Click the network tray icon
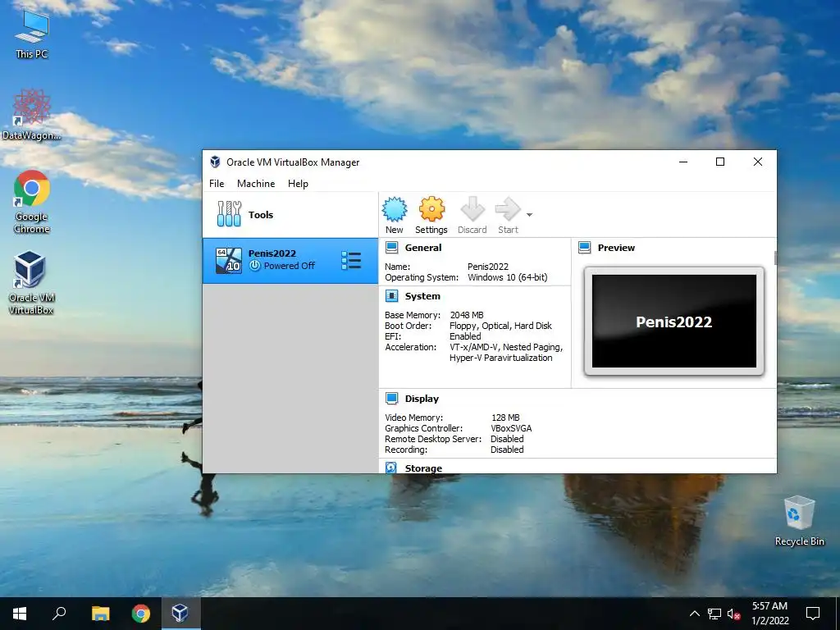 tap(714, 614)
